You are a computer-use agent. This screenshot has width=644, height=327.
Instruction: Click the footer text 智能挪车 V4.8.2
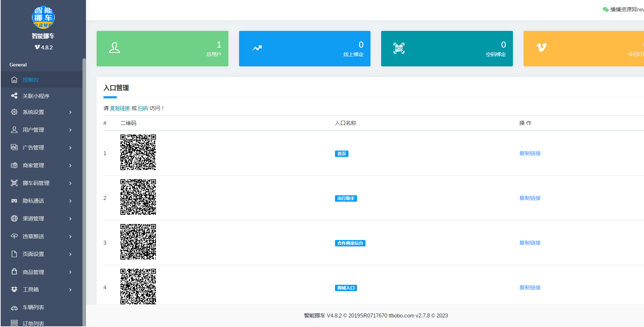click(x=323, y=316)
